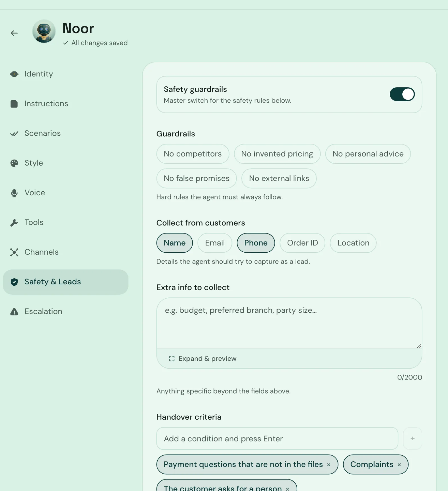
Task: Select the Order ID collect chip
Action: click(302, 243)
